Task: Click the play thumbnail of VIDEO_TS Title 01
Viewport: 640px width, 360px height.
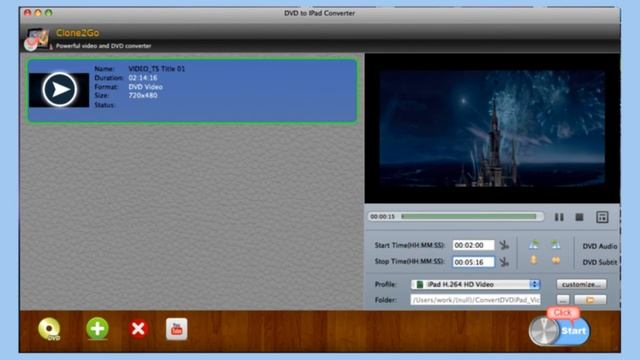Action: point(59,90)
